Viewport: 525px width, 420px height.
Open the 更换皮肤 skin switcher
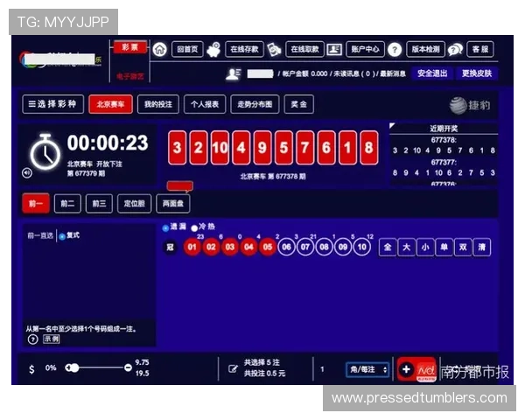(477, 73)
